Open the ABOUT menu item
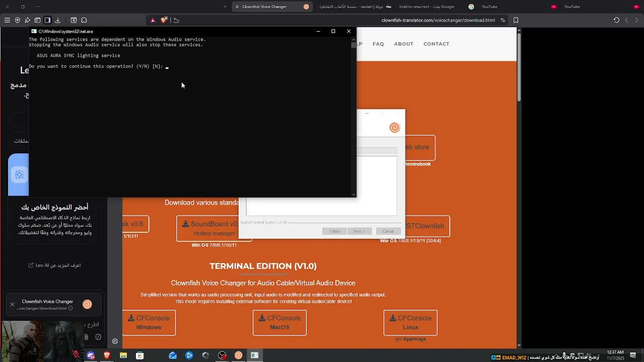The width and height of the screenshot is (644, 362). click(x=404, y=44)
